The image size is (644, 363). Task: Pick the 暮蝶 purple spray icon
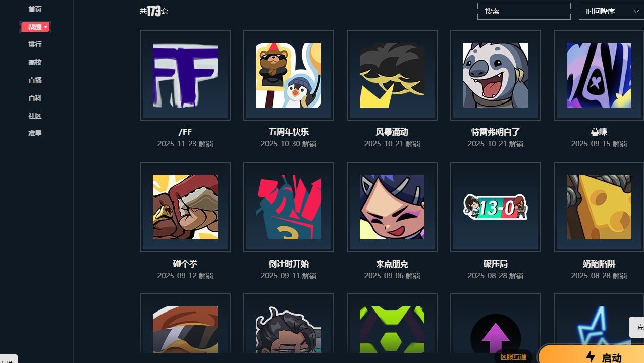[599, 75]
